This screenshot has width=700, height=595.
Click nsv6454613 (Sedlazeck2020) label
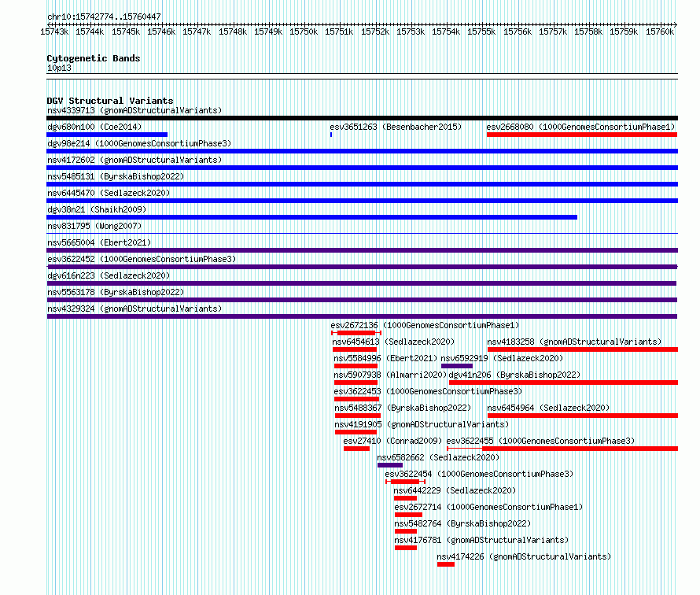(x=393, y=342)
